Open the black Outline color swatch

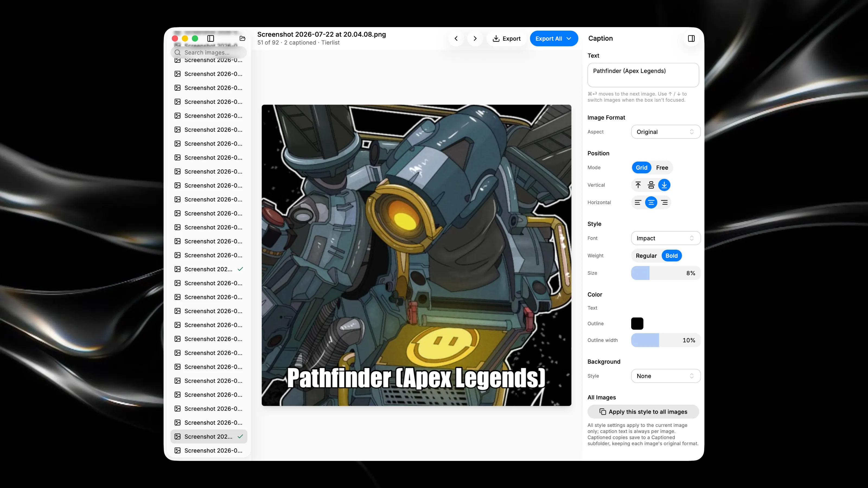(x=637, y=324)
